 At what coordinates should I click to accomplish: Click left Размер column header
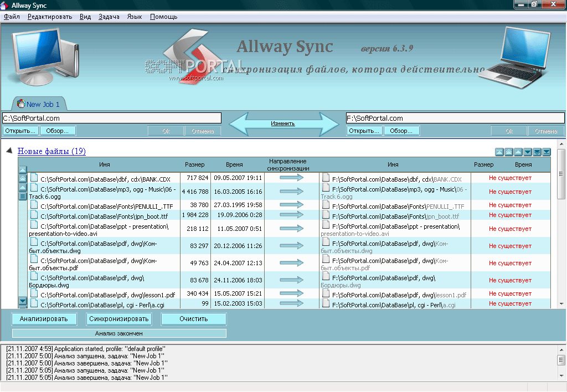tap(194, 165)
